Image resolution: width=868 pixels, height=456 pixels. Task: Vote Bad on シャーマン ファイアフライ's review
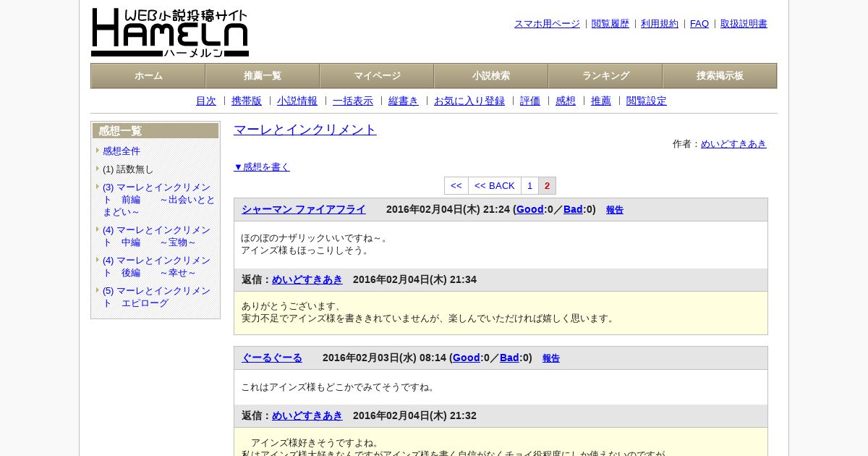[573, 210]
